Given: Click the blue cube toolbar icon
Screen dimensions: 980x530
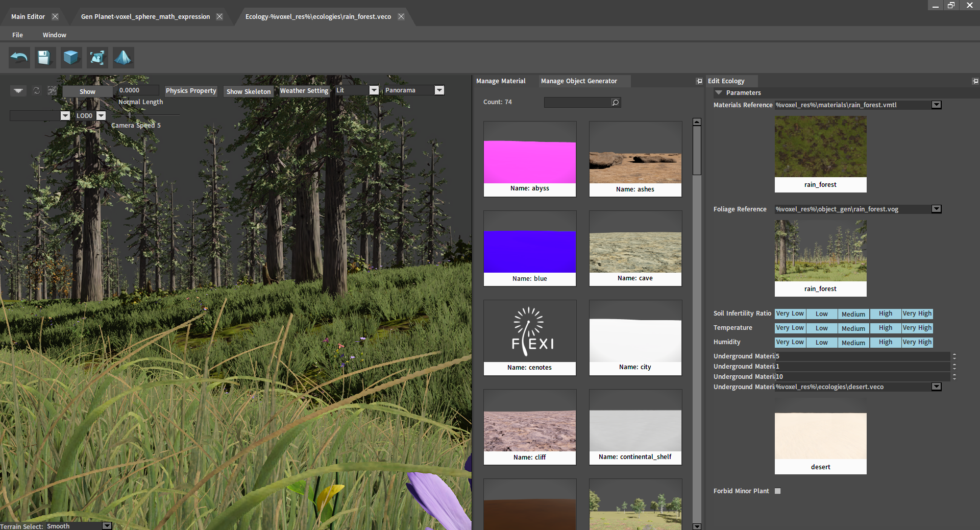Looking at the screenshot, I should tap(71, 58).
